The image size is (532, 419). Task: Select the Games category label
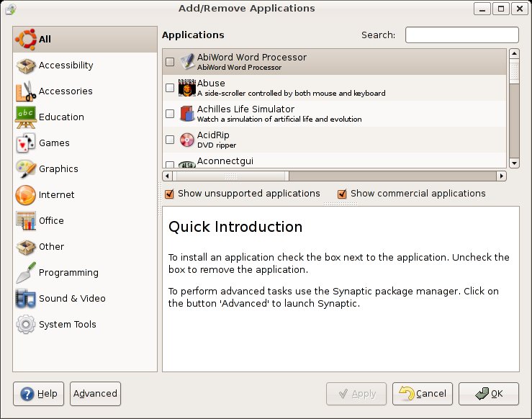[54, 143]
